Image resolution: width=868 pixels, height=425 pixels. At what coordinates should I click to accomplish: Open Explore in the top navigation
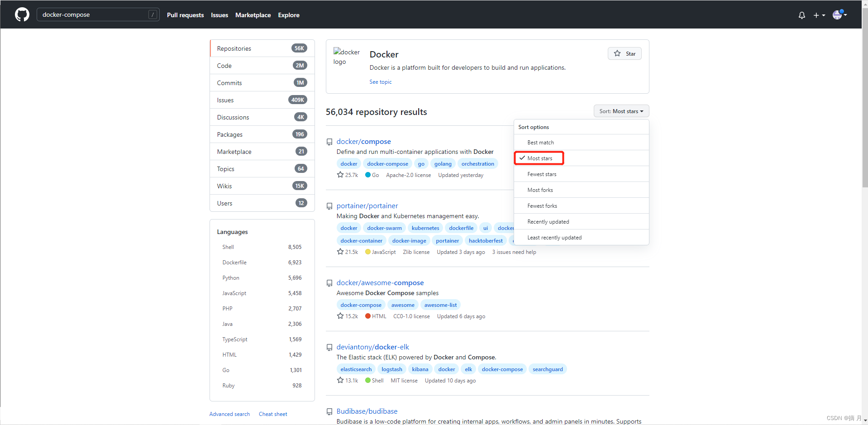pyautogui.click(x=289, y=15)
